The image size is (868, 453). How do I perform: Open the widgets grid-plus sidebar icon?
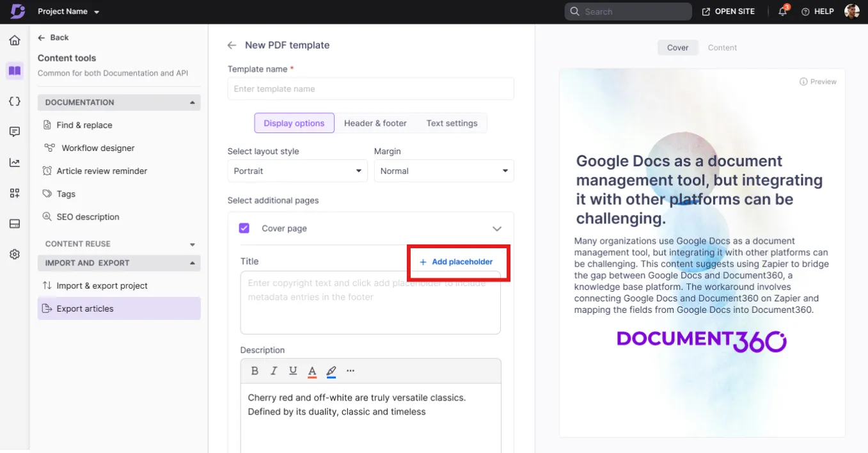point(15,193)
